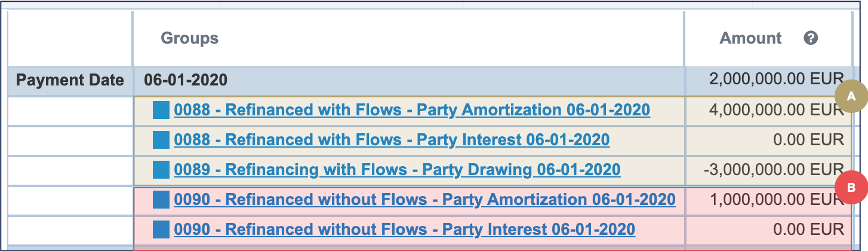Click the red circular marker labeled B
This screenshot has height=251, width=868.
click(851, 188)
